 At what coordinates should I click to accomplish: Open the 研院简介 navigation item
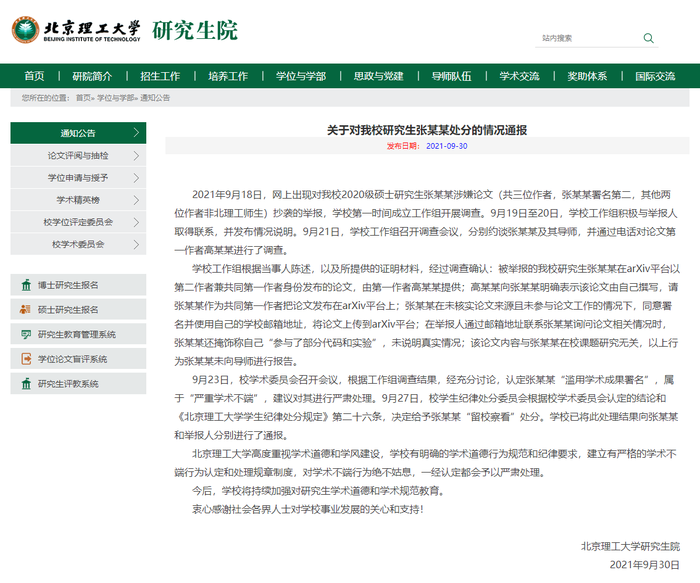92,76
